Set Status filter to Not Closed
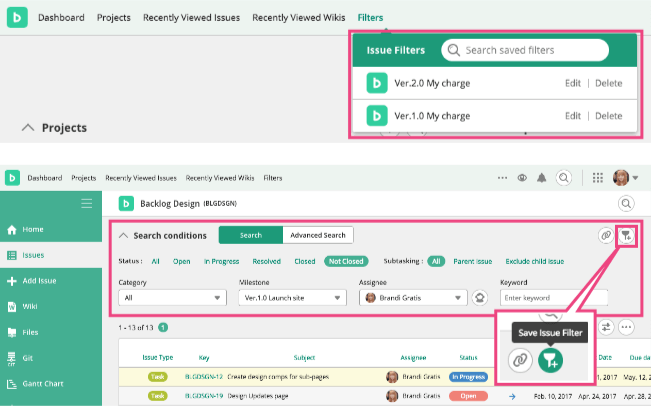651x406 pixels. pyautogui.click(x=346, y=261)
